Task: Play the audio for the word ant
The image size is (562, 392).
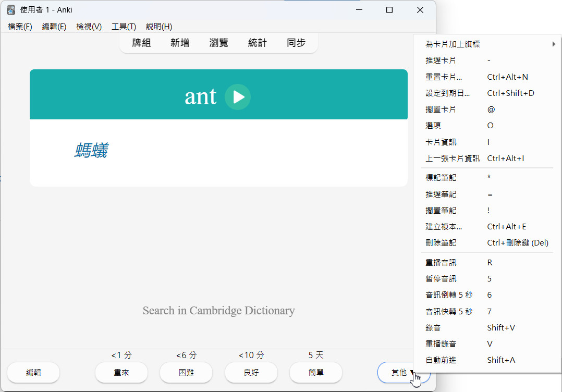Action: tap(238, 97)
